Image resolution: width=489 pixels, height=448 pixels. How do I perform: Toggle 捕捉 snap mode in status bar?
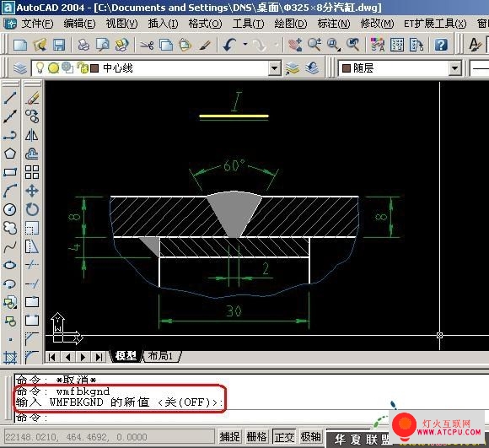coord(229,436)
